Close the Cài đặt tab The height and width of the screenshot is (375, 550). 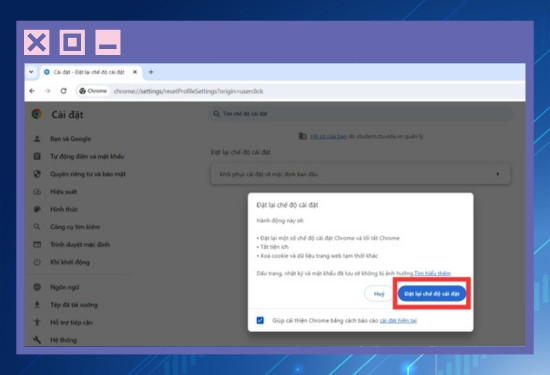coord(135,72)
